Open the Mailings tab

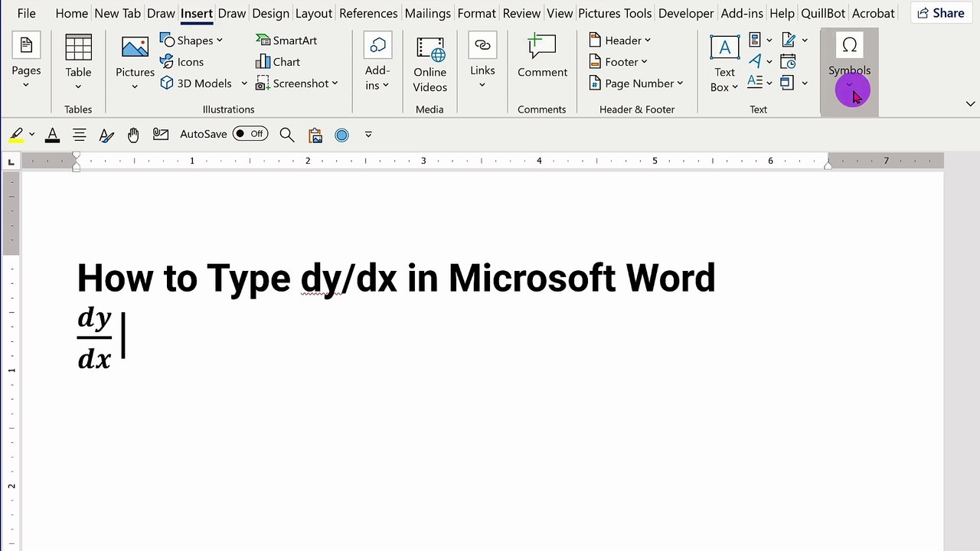click(x=427, y=13)
